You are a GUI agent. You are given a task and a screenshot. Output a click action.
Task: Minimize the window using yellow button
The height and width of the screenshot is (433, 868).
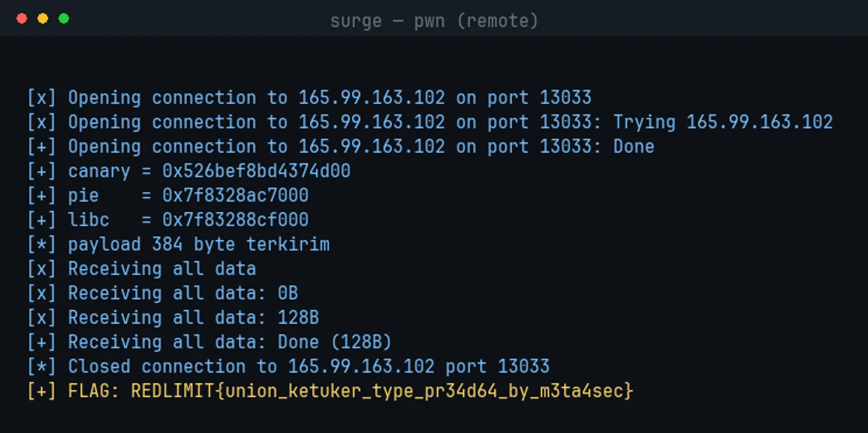click(43, 18)
